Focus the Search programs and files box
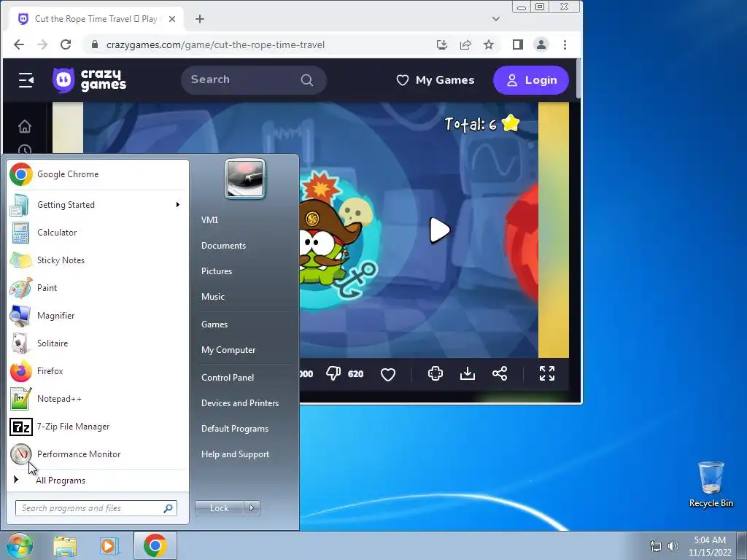Screen dimensions: 747x560 (x=96, y=508)
